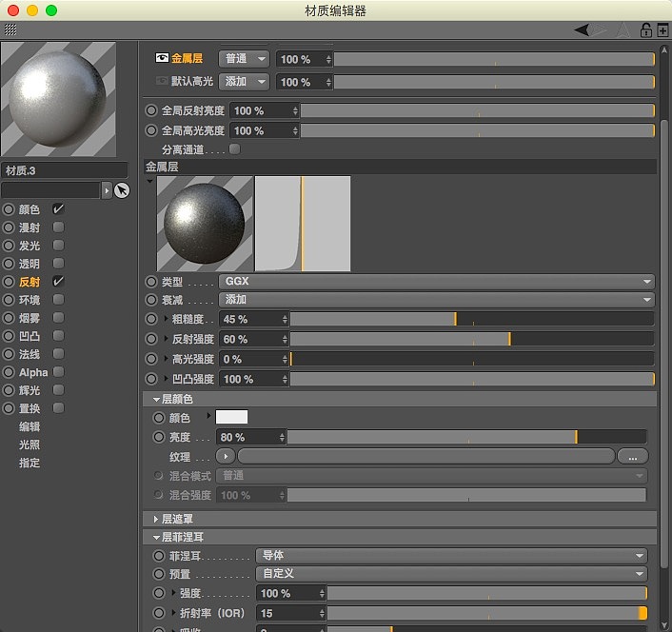Click the new window plus icon
Screen dimensions: 672x632
click(x=662, y=30)
